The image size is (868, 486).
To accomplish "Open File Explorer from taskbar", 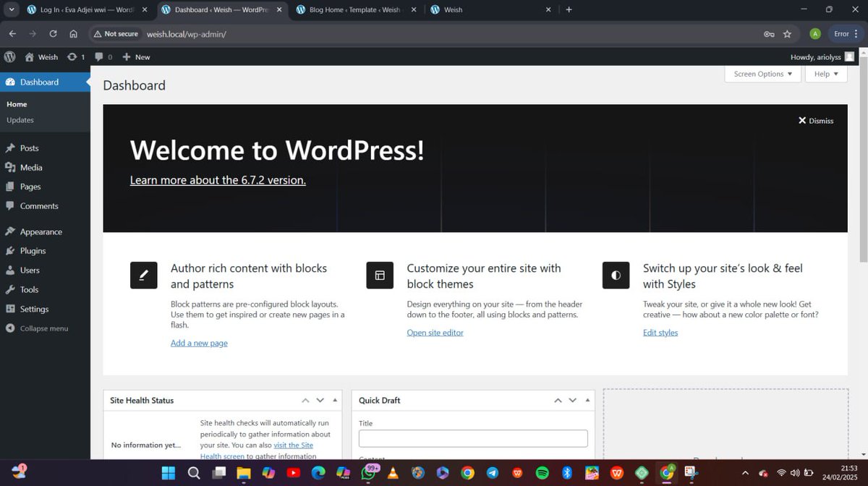I will point(244,473).
